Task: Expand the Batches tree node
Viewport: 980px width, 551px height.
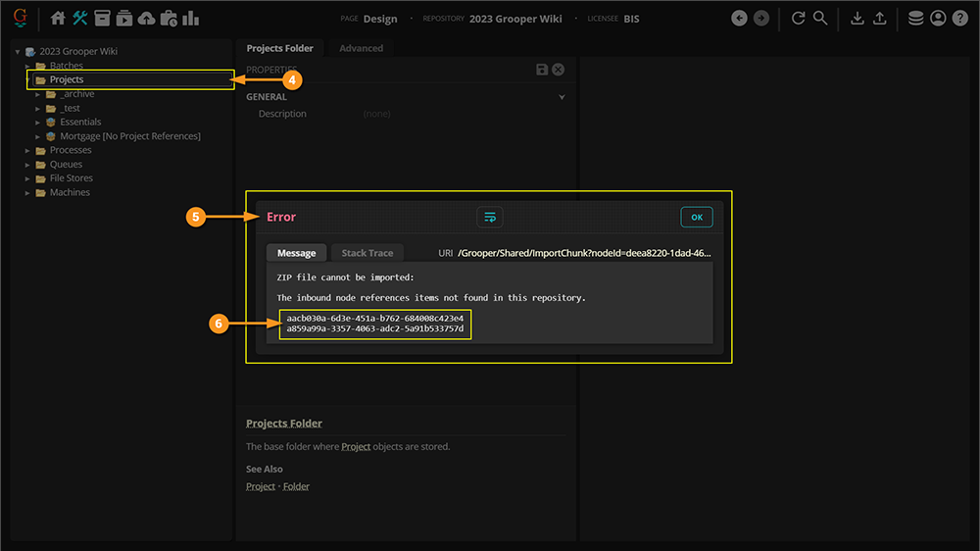Action: [28, 66]
